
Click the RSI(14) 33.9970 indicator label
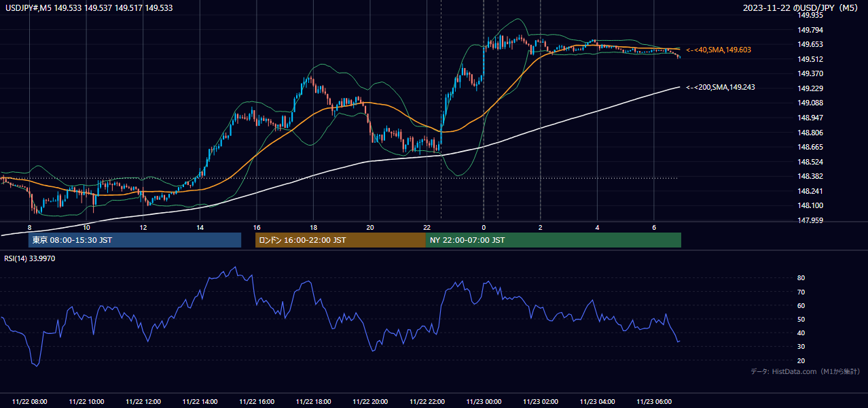click(x=30, y=258)
